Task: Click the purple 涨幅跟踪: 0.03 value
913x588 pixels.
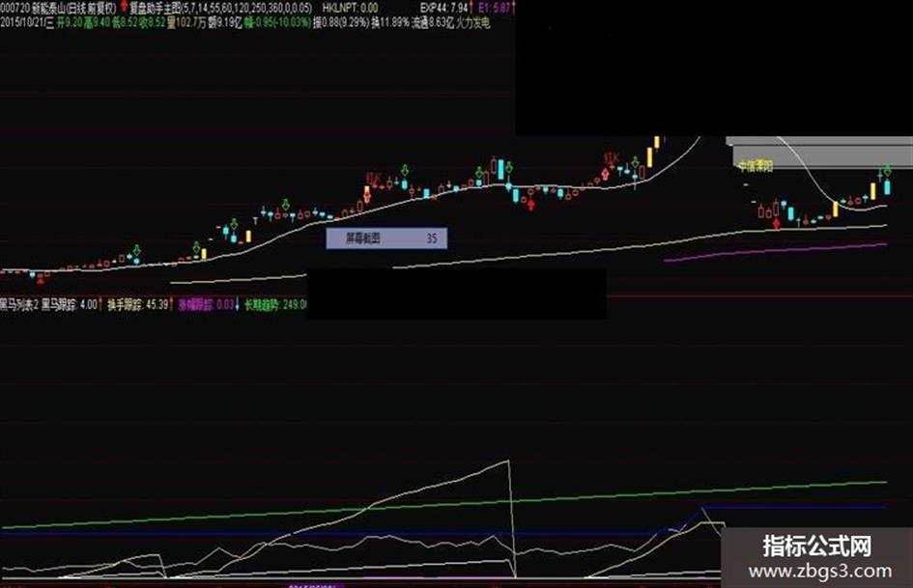Action: pyautogui.click(x=206, y=305)
